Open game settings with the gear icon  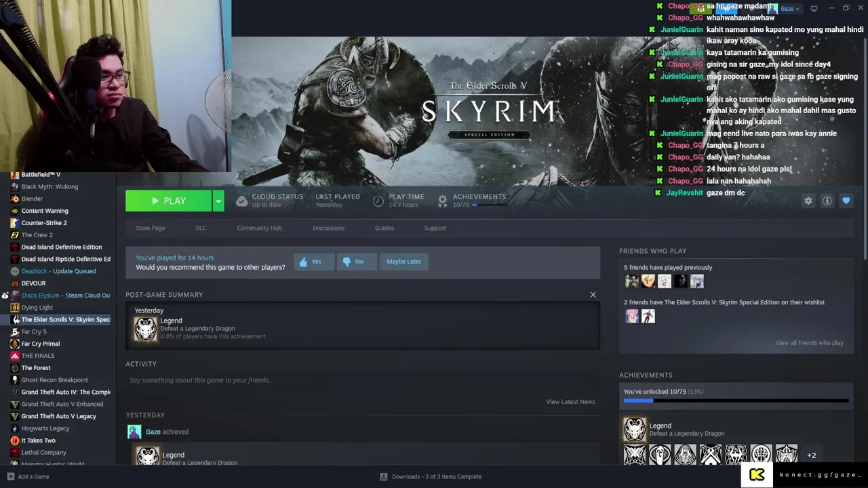[x=808, y=201]
